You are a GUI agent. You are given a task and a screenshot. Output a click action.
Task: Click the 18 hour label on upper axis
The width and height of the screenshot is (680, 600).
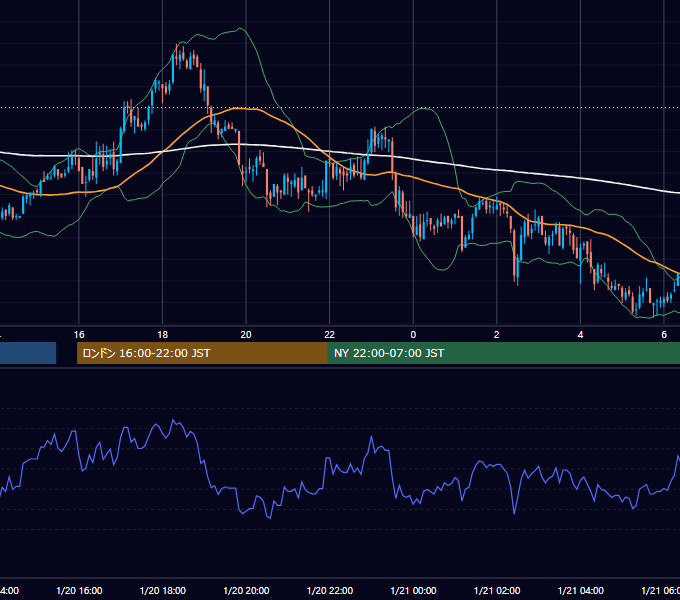163,335
